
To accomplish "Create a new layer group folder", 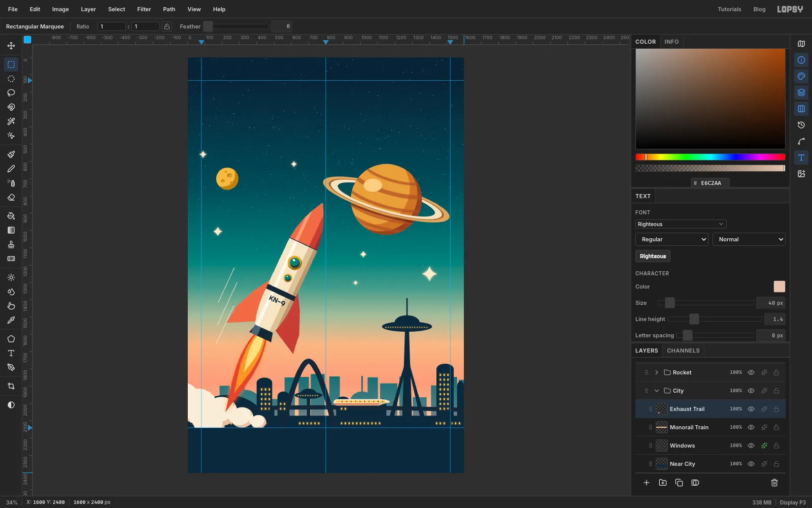I will [663, 483].
